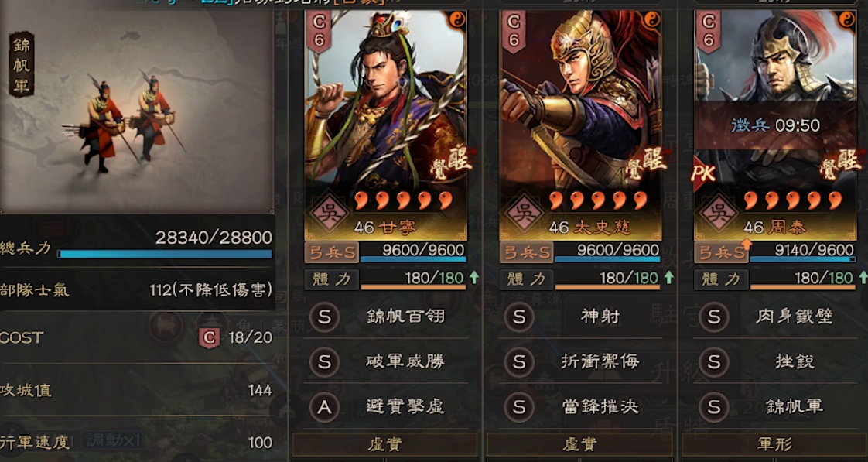
Task: Click the A rank circle next to 避實擊虛
Action: [x=324, y=407]
